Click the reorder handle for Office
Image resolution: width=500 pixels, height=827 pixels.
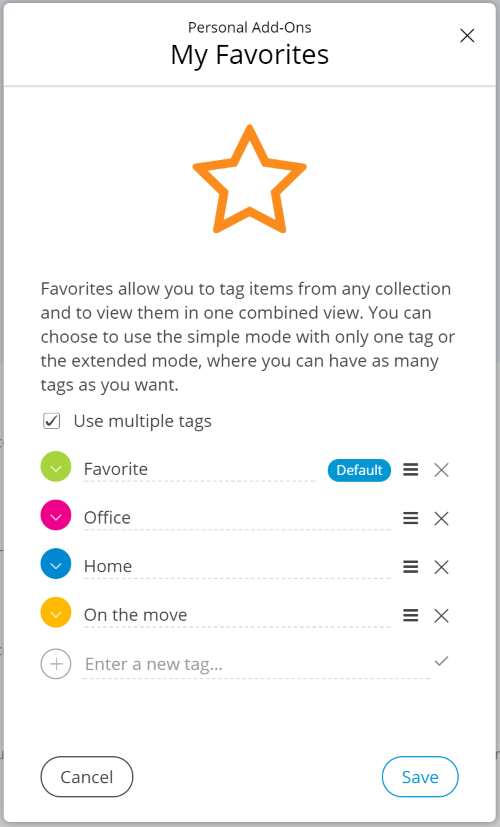411,518
